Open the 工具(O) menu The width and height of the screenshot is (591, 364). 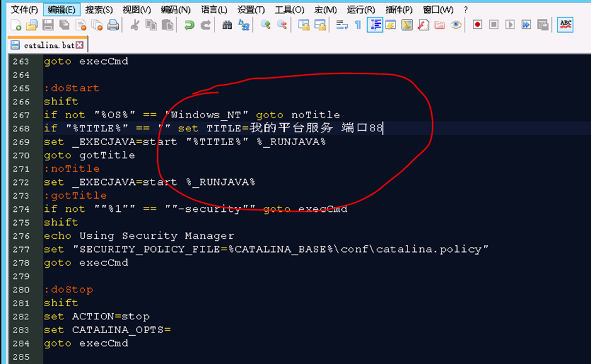[x=289, y=9]
